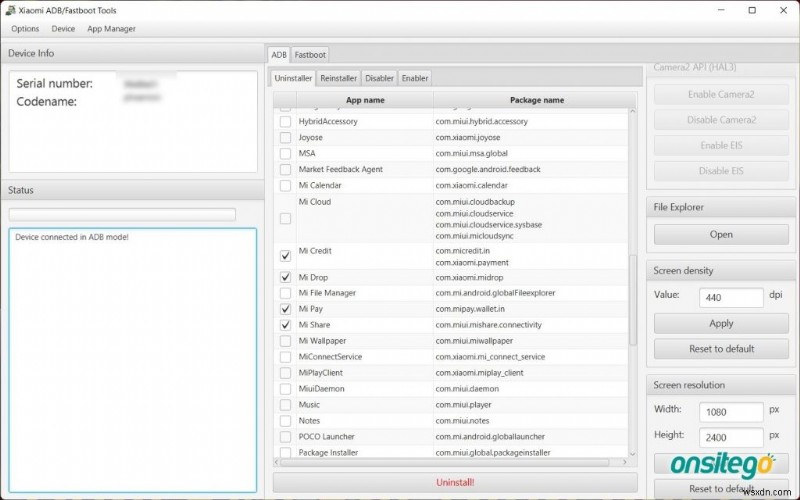This screenshot has height=500, width=800.
Task: Uncheck the Mi Pay checkbox
Action: click(x=285, y=309)
